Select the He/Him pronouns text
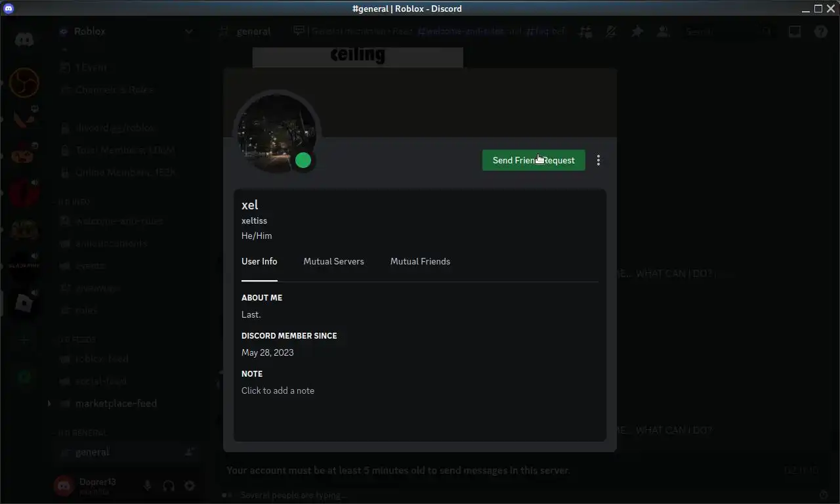Screen dimensions: 840x504 coord(257,236)
